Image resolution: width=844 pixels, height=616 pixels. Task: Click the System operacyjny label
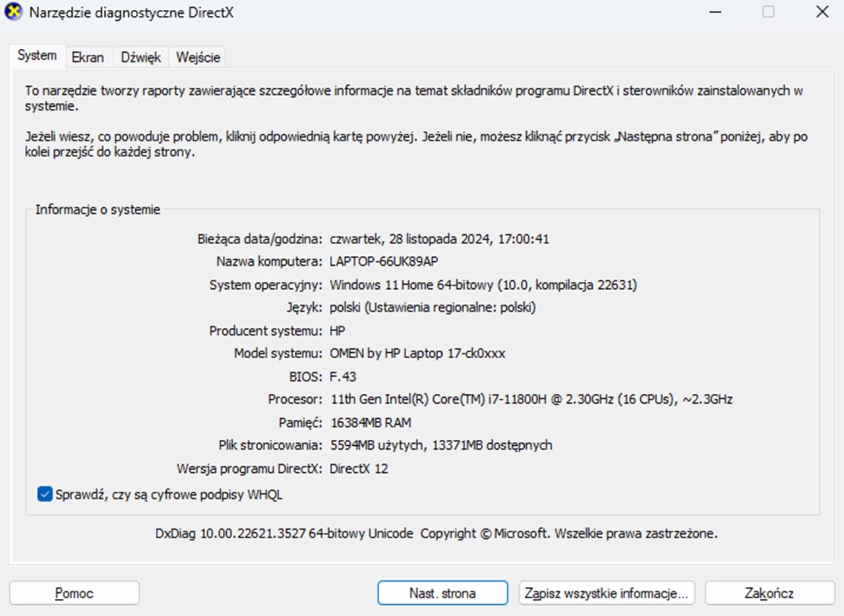(266, 285)
